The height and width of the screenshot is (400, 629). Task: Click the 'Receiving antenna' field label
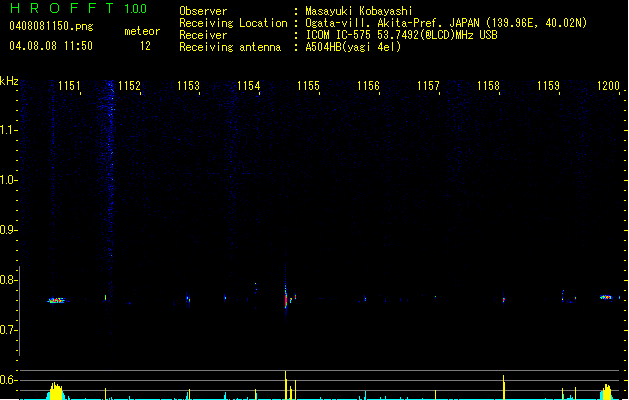click(230, 47)
